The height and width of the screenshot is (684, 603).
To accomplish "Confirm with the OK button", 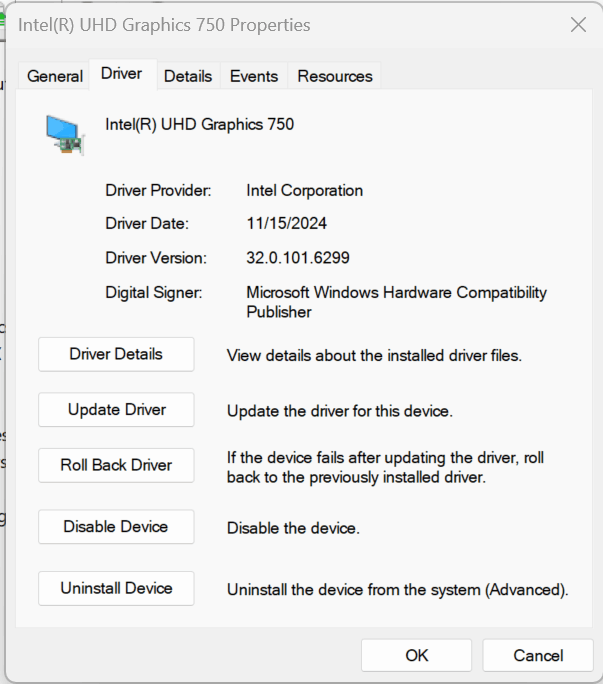I will click(x=417, y=655).
